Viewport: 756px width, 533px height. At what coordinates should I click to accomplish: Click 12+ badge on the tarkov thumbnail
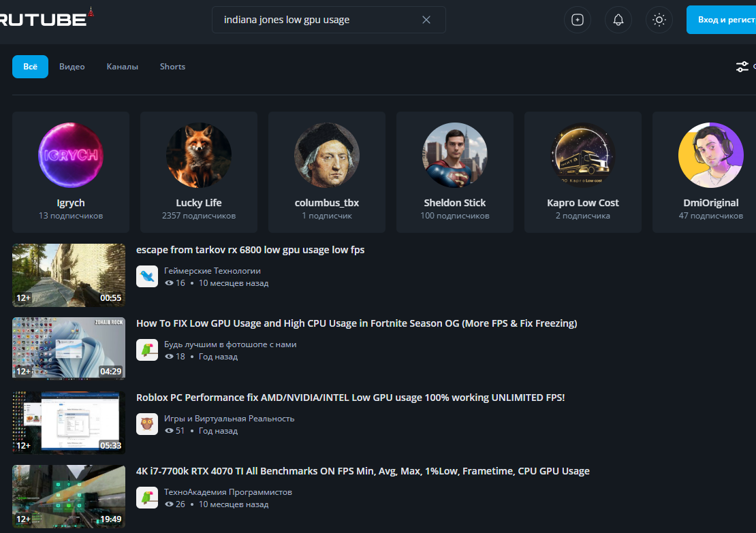[x=23, y=298]
